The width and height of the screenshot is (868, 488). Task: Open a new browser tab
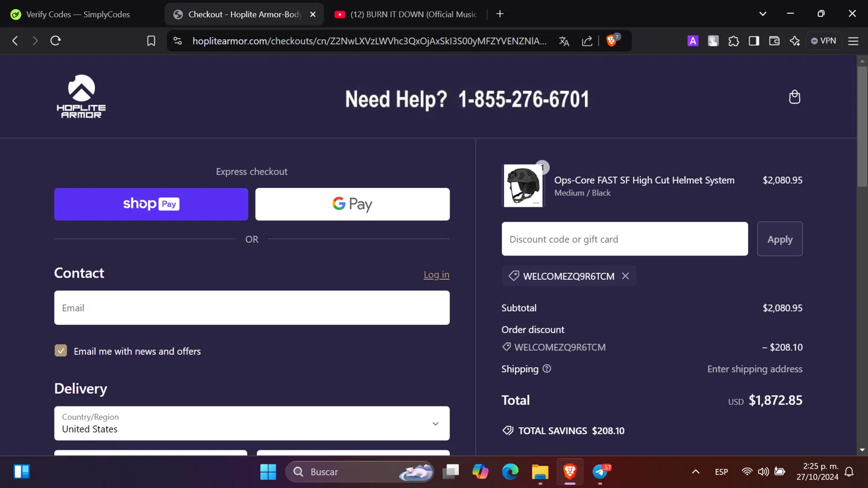[x=500, y=14]
